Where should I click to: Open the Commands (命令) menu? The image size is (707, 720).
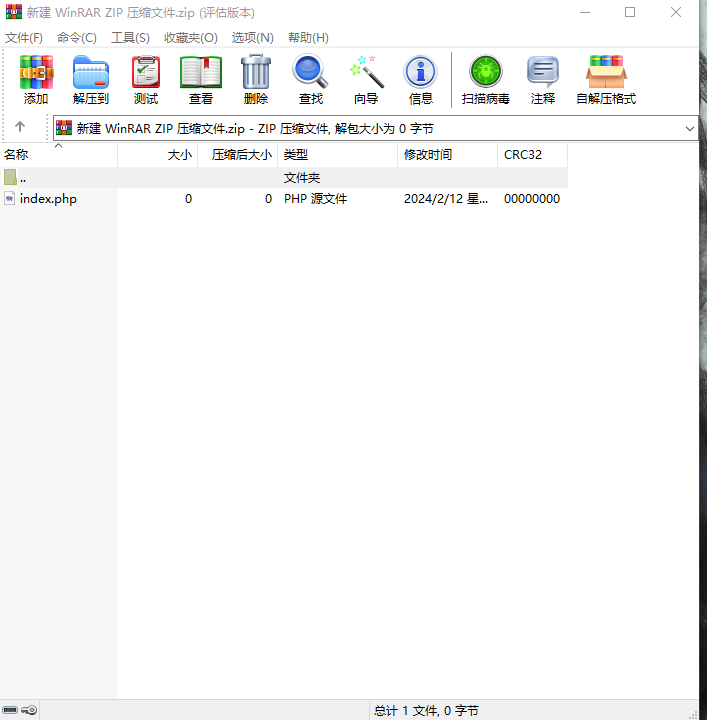point(77,38)
